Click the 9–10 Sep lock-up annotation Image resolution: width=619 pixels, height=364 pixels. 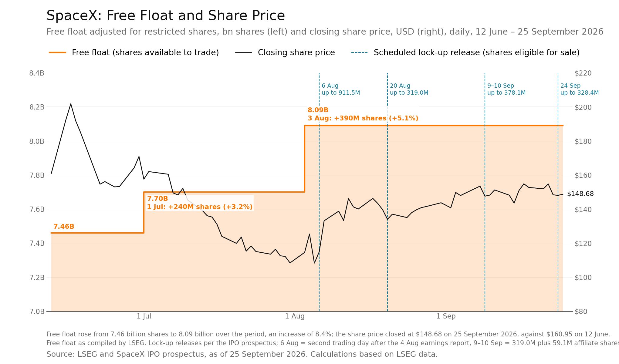506,89
